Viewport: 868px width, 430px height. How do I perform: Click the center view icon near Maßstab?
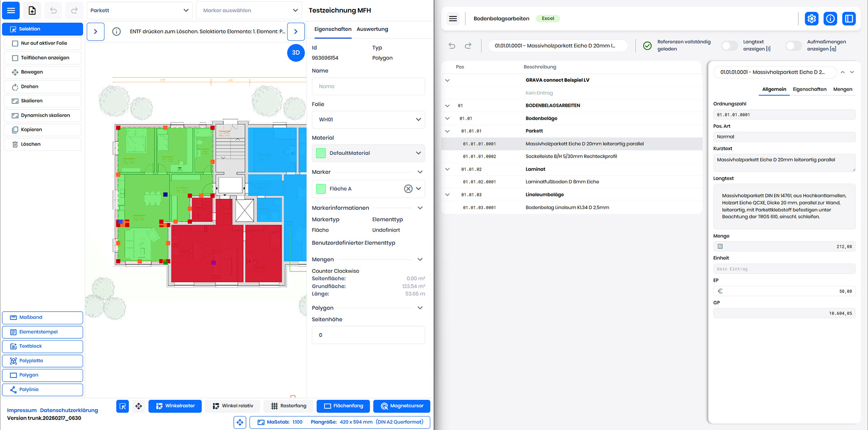(240, 422)
